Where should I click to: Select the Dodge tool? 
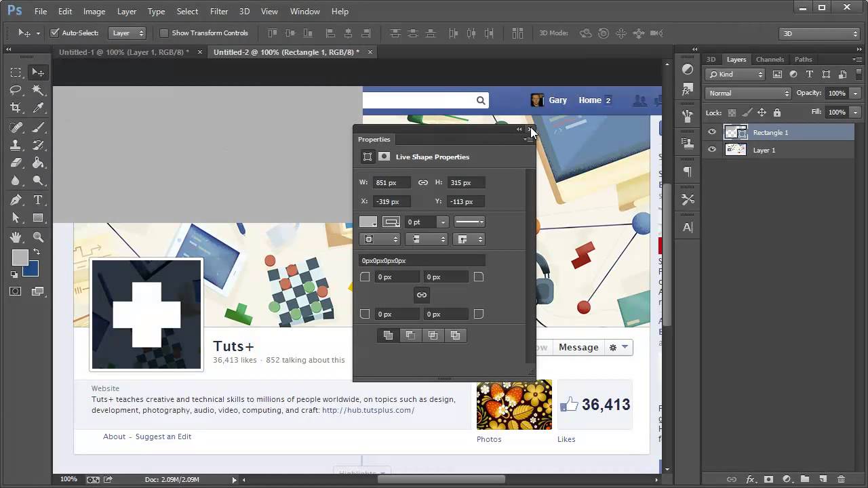point(38,181)
